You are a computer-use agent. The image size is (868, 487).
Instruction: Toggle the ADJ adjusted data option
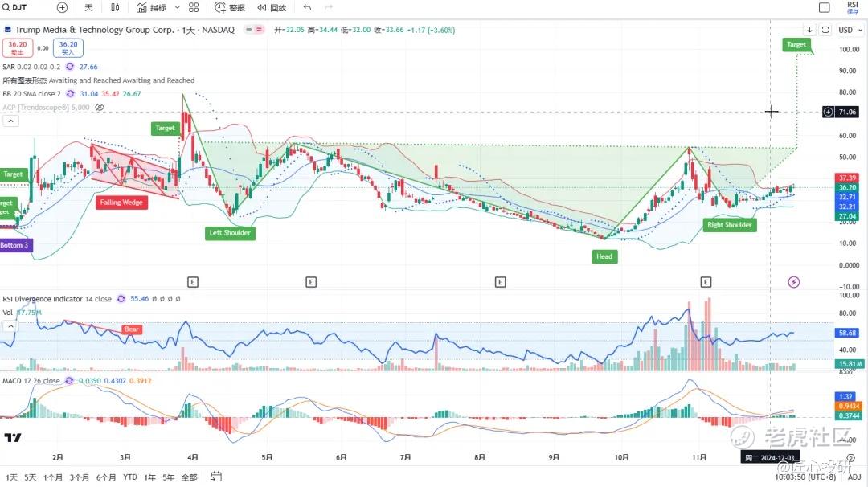tap(854, 477)
